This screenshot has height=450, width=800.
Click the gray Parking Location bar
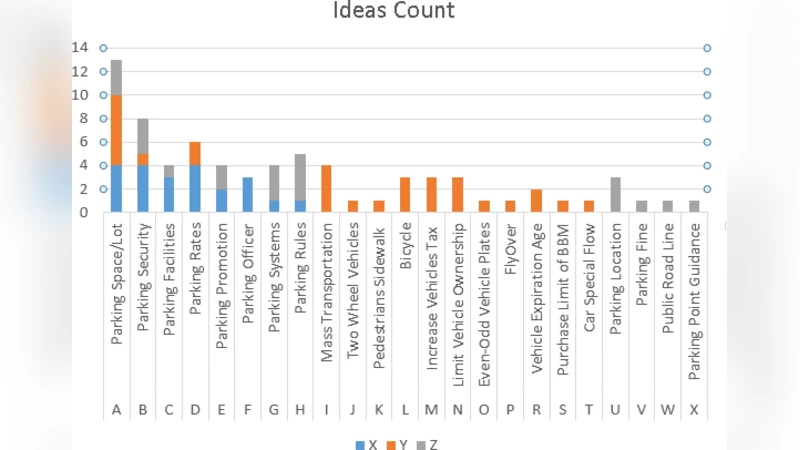[616, 194]
